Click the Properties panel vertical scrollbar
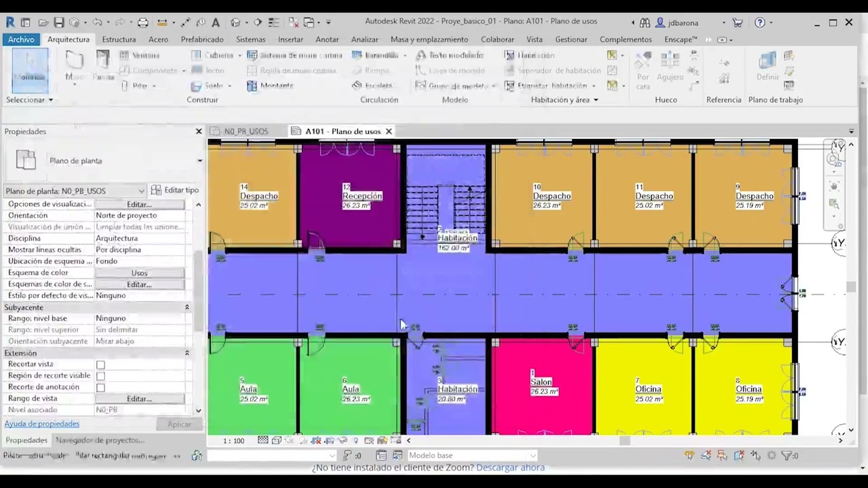This screenshot has width=868, height=488. (198, 291)
